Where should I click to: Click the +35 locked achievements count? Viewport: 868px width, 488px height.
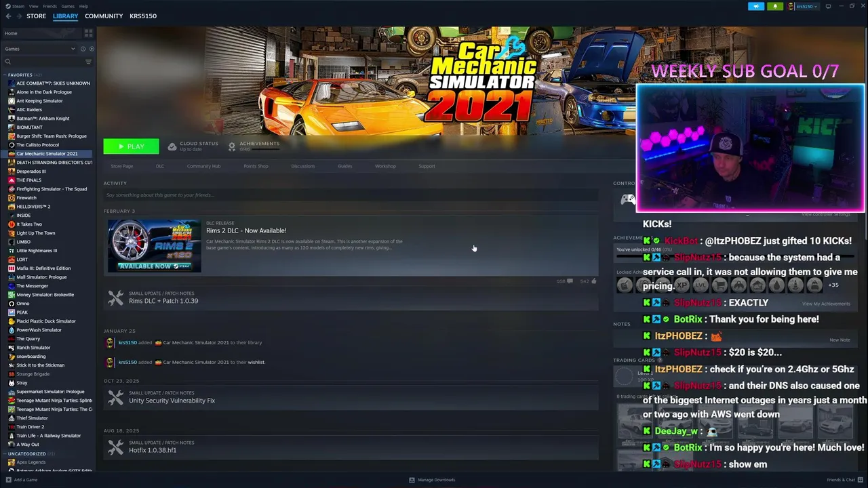833,285
